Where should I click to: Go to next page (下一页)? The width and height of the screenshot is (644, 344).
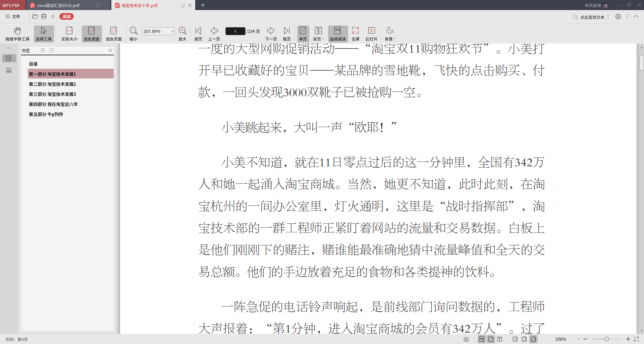click(271, 34)
